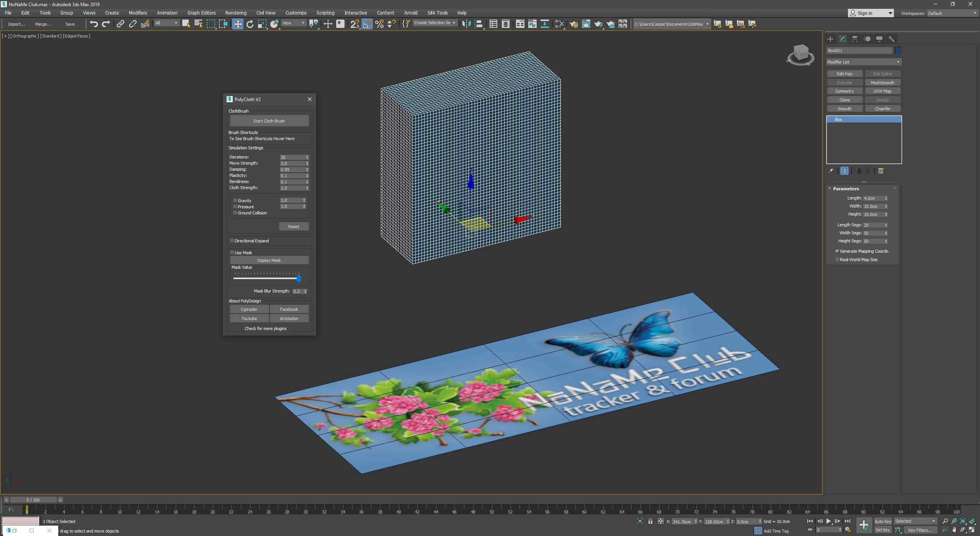Open Select by Name list icon
The height and width of the screenshot is (536, 980).
coord(198,24)
